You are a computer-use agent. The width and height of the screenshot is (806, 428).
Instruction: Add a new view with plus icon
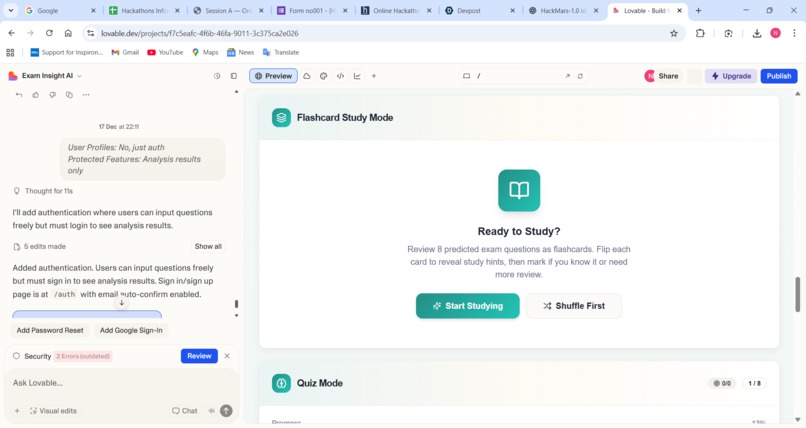click(374, 76)
